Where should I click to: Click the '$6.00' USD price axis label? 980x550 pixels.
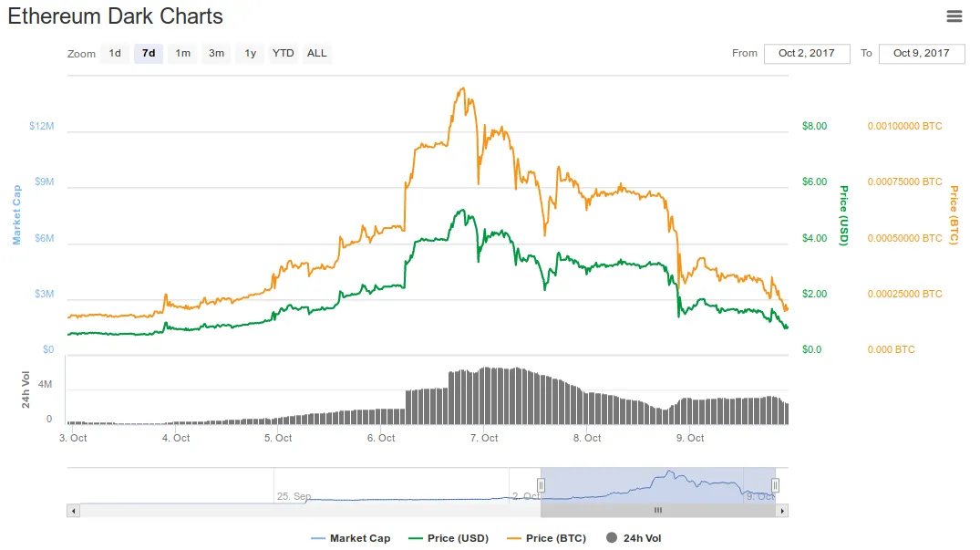tap(814, 182)
